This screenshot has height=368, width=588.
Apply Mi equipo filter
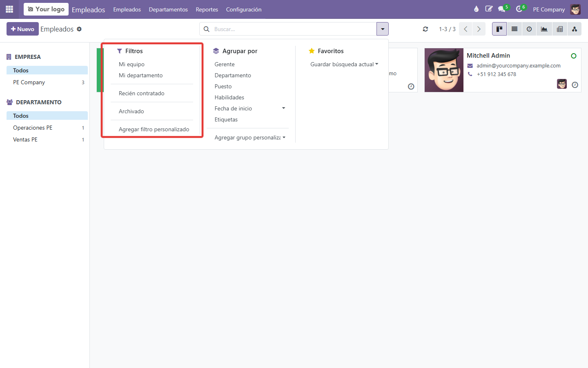pyautogui.click(x=131, y=64)
